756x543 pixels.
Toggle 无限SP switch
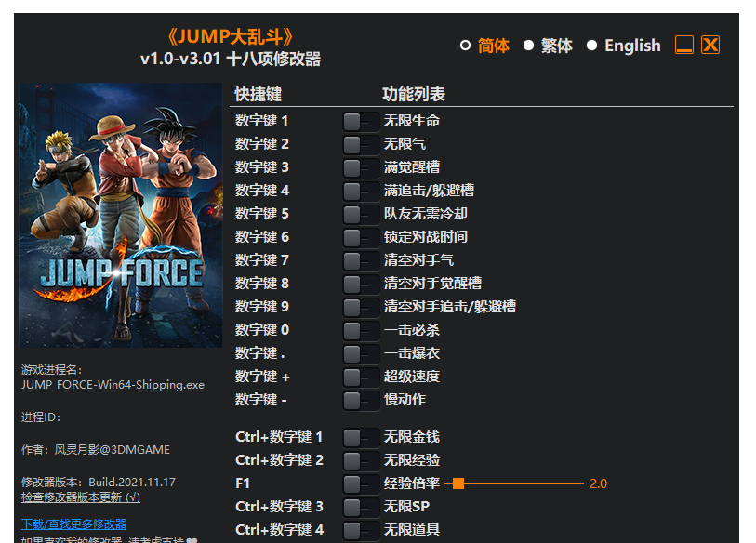click(361, 507)
